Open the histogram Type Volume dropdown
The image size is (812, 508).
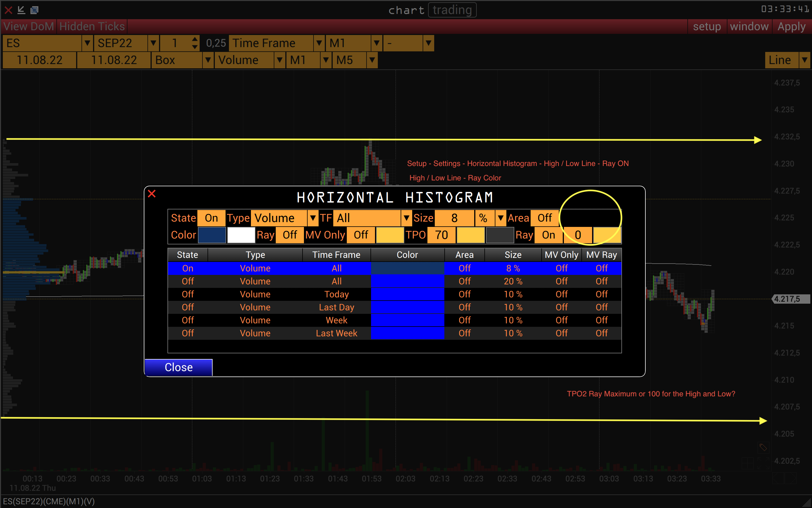tap(313, 218)
